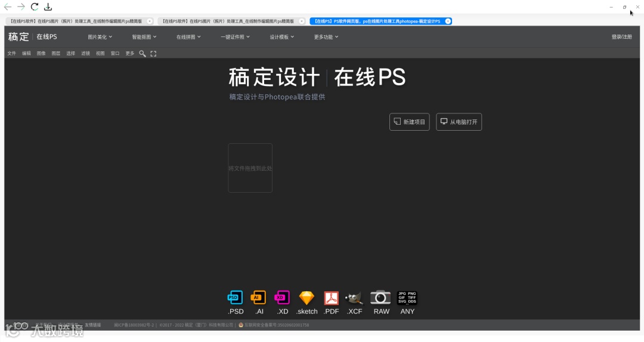Open the 更多 menu
644x342 pixels.
[x=130, y=54]
